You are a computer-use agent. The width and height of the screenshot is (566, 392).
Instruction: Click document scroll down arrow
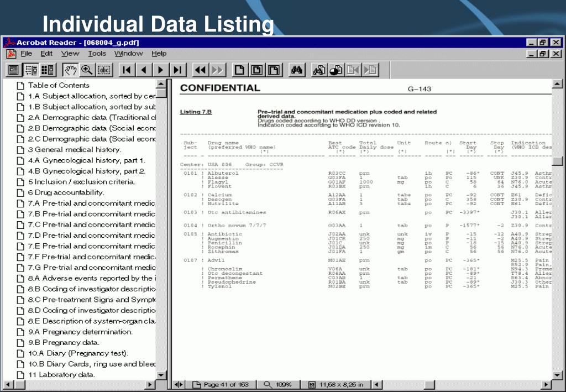557,375
